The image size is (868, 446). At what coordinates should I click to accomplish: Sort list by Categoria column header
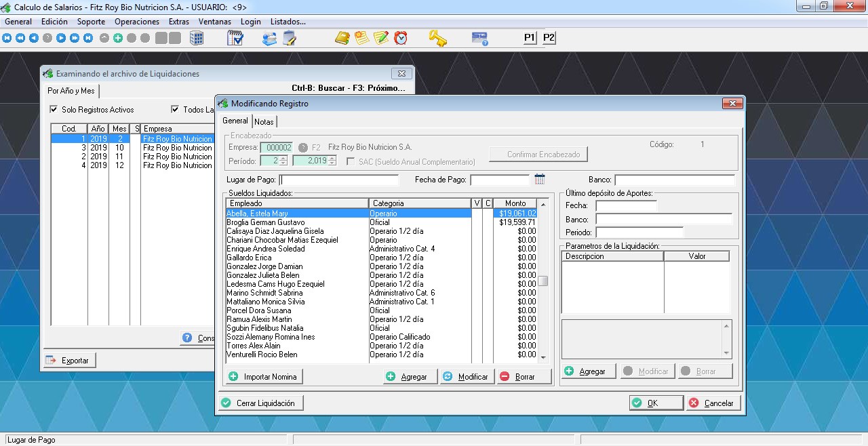coord(419,203)
